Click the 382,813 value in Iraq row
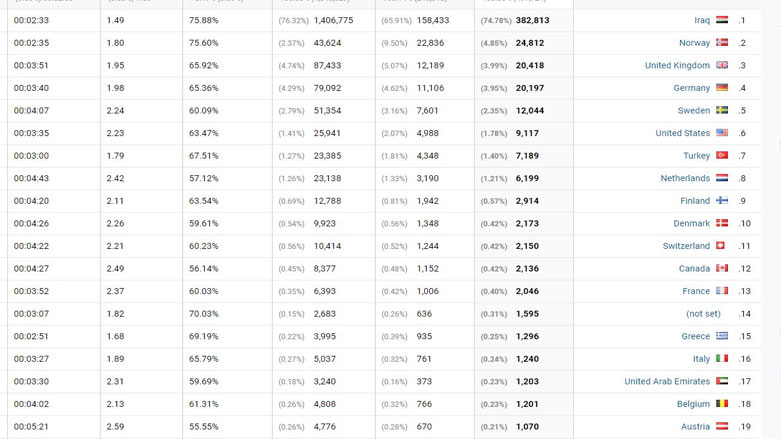Viewport: 781px width, 439px height. click(x=532, y=20)
